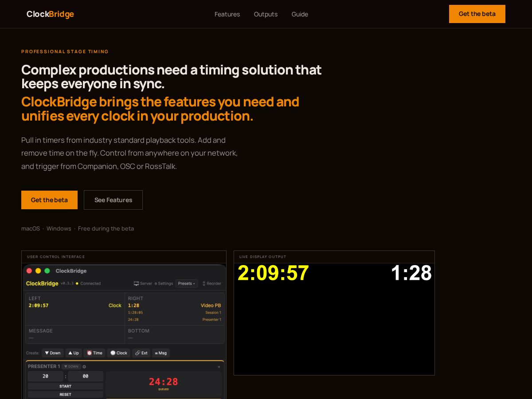The width and height of the screenshot is (532, 399).
Task: Close the Presenter 1 timer card
Action: (219, 367)
